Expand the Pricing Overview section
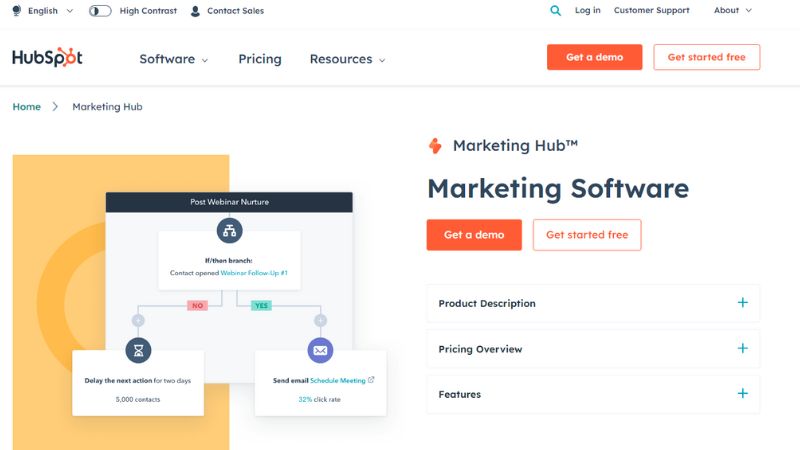The width and height of the screenshot is (800, 450). tap(593, 349)
